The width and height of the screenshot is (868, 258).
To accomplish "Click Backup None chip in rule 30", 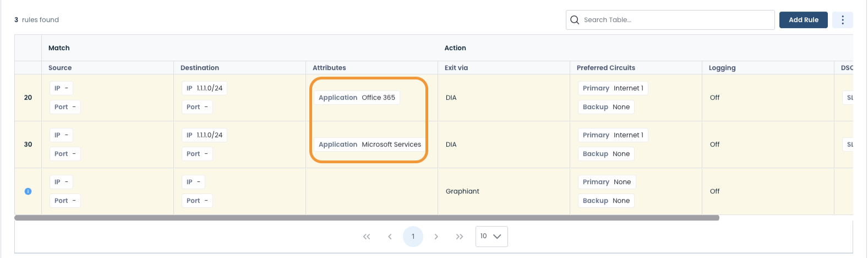I will tap(606, 154).
